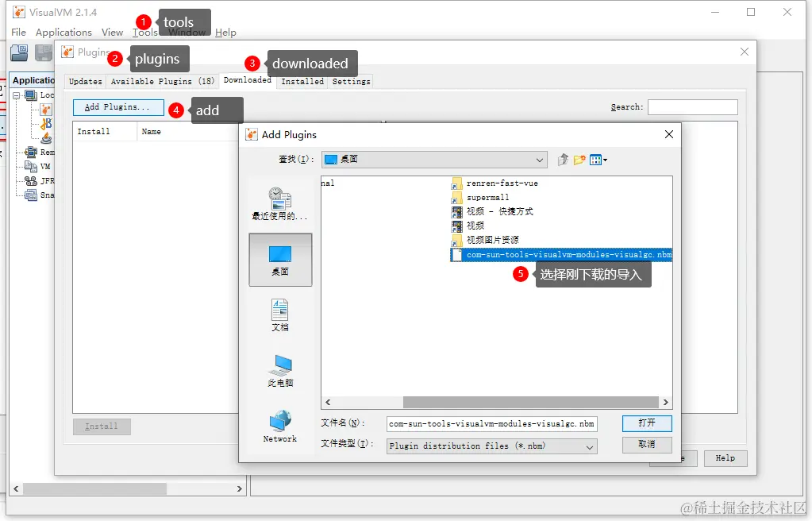Click Applications panel scroll right arrow
Image resolution: width=812 pixels, height=521 pixels.
239,489
